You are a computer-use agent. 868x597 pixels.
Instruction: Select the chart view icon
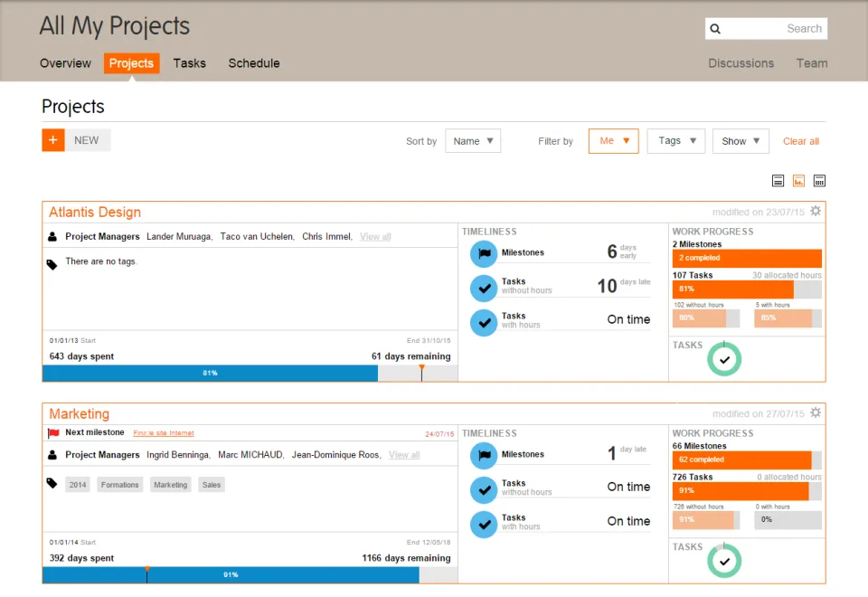798,181
